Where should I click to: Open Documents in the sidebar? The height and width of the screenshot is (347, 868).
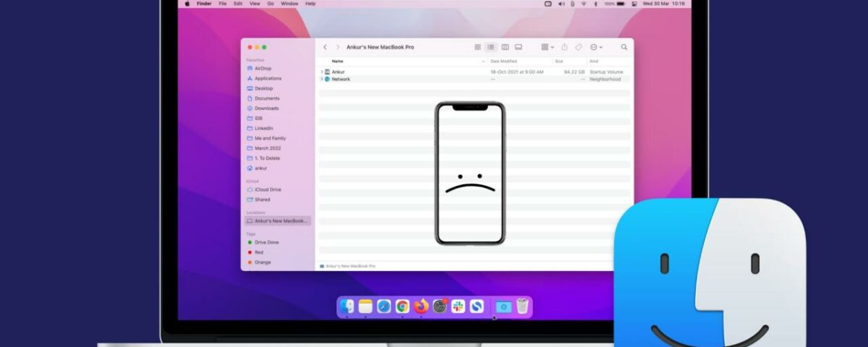click(x=263, y=98)
